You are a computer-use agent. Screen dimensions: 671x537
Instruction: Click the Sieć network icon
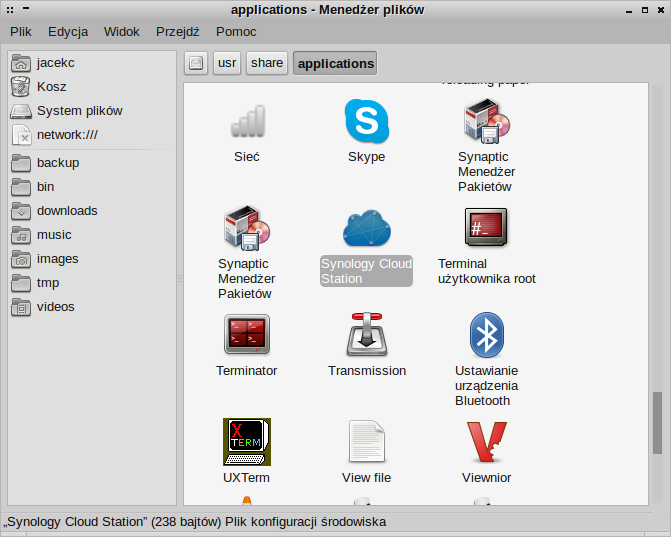(246, 122)
